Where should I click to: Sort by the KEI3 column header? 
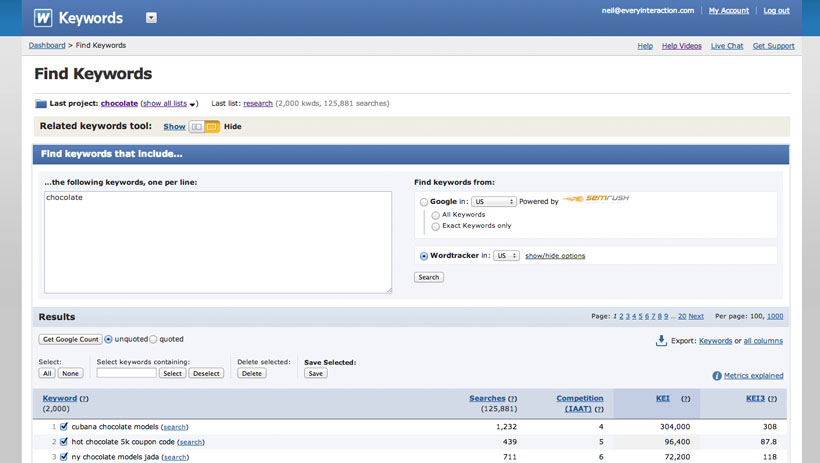pos(755,399)
